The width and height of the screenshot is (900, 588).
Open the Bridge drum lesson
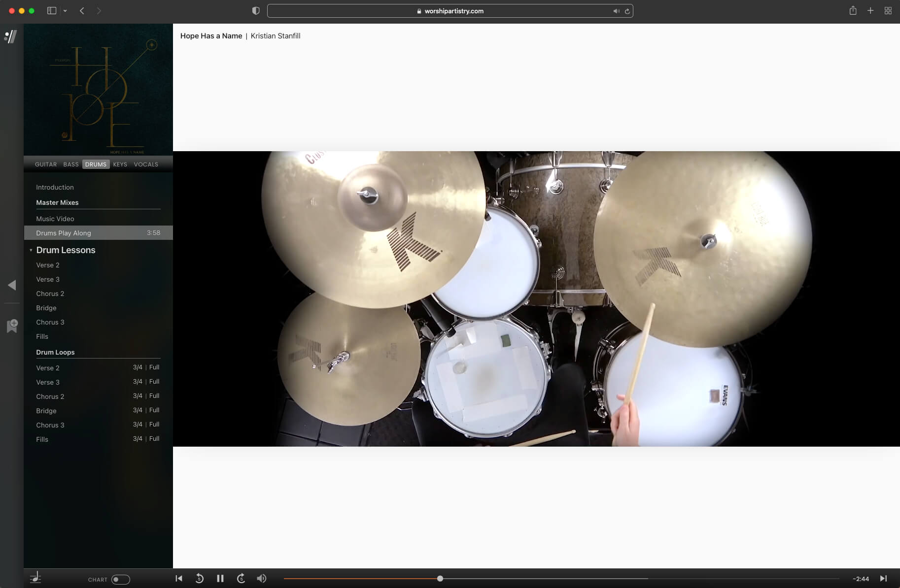coord(46,308)
